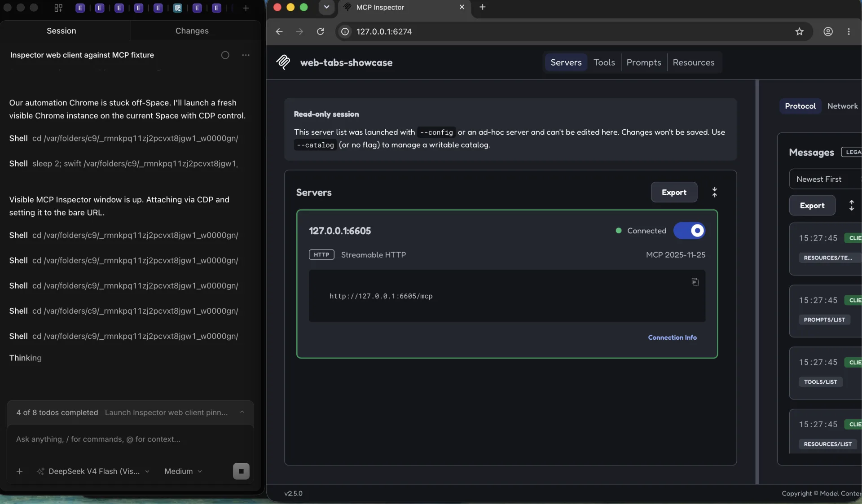Toggle the 127.0.0.1:6605 connection switch
The width and height of the screenshot is (862, 504).
(689, 231)
